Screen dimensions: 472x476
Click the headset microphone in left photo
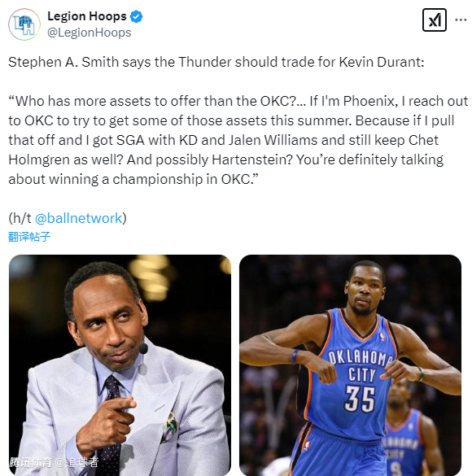[x=143, y=349]
